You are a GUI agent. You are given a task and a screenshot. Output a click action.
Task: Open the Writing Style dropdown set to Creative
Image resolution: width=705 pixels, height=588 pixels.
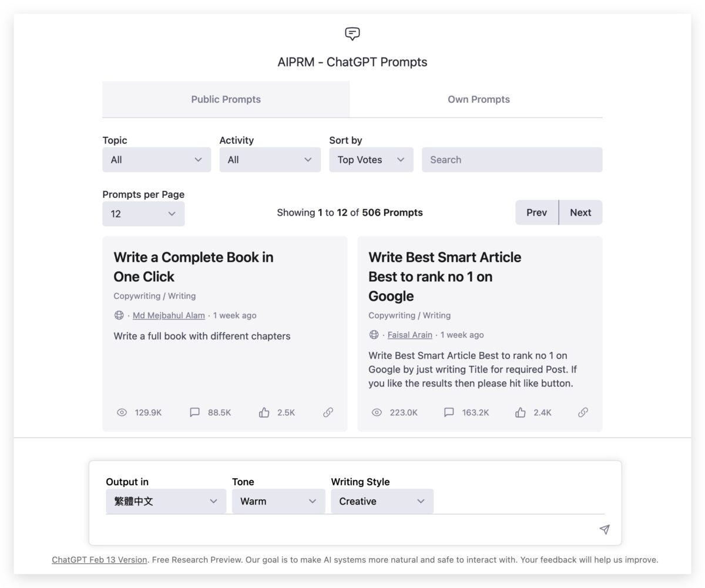point(382,502)
